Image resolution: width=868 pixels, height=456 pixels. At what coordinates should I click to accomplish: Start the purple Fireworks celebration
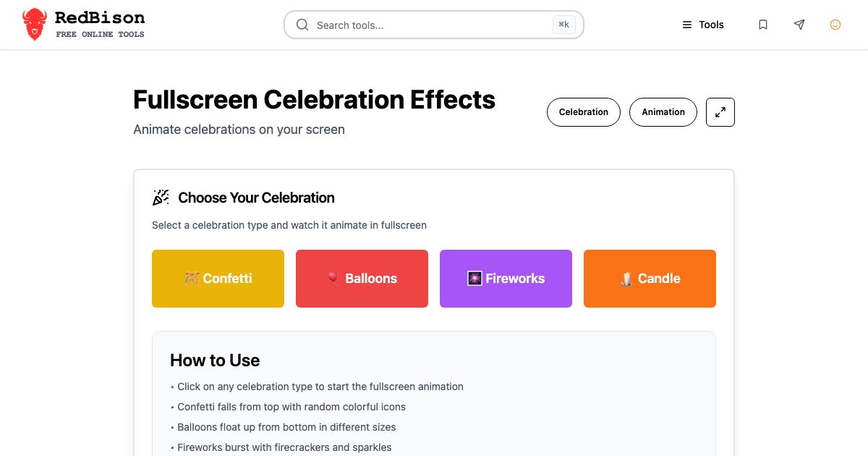coord(506,279)
